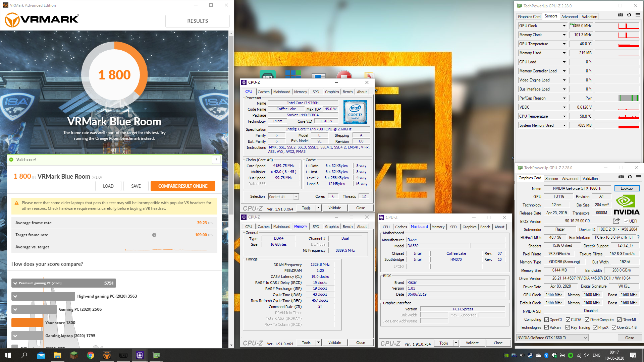
Task: Click RESULTS button in VRMark header
Action: [x=198, y=21]
